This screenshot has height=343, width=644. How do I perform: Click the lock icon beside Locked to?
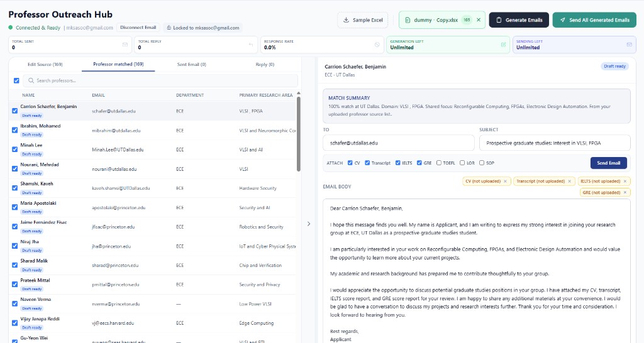pos(169,28)
